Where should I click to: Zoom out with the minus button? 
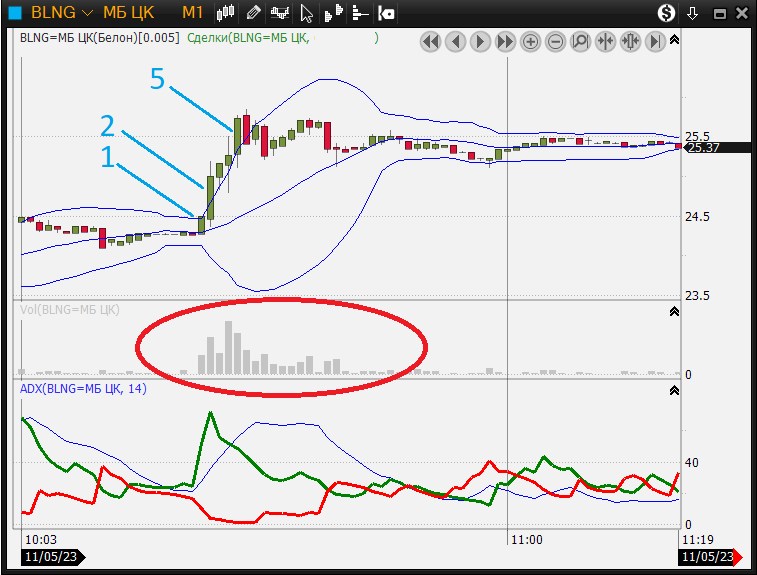[x=556, y=42]
